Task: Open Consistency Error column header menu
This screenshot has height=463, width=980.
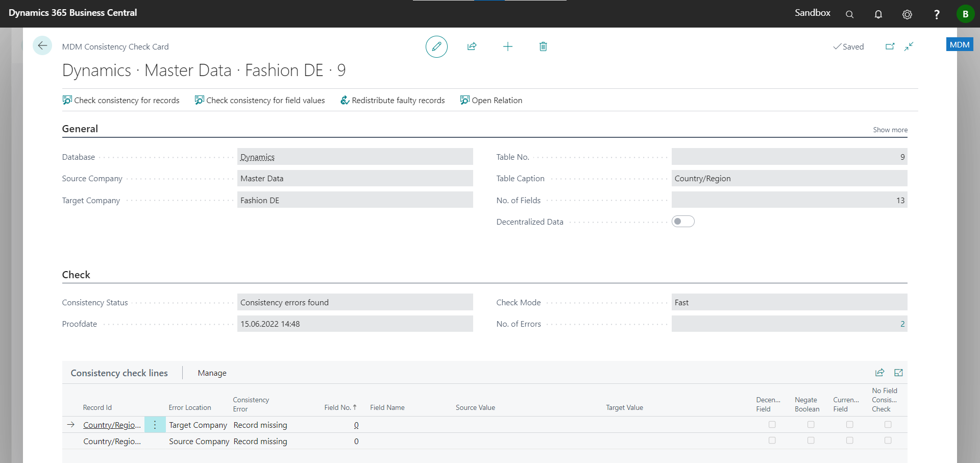Action: [x=251, y=404]
